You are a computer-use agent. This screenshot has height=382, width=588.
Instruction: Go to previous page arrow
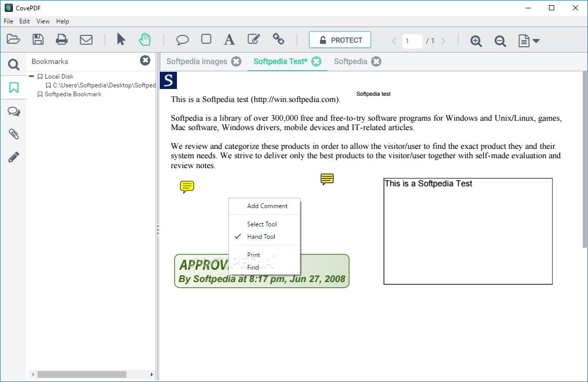pos(394,41)
